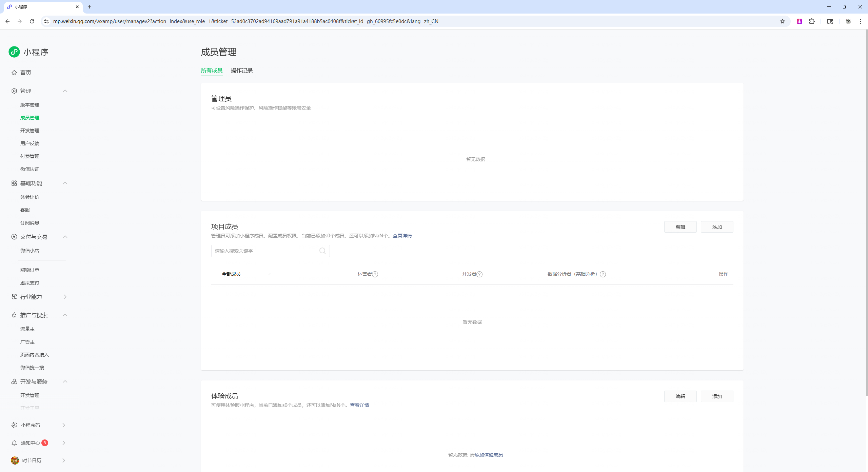Open the 通知中心 bell item
The height and width of the screenshot is (472, 868).
pyautogui.click(x=31, y=443)
